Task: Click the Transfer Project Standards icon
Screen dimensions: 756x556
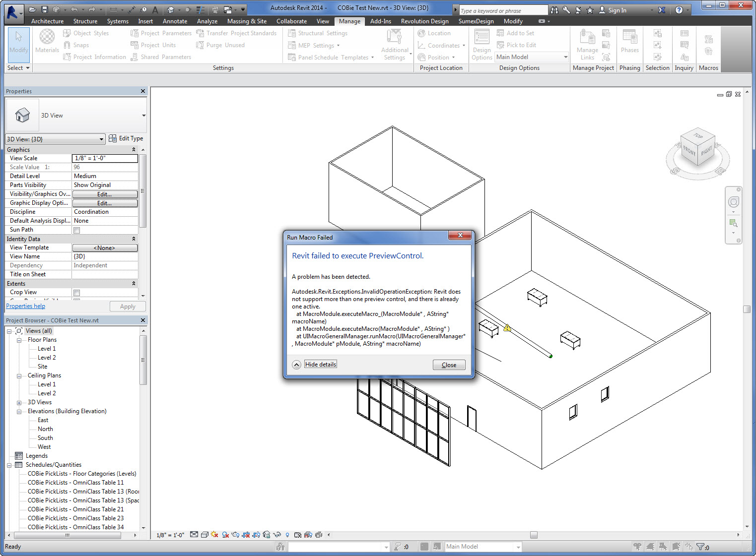Action: pos(200,33)
